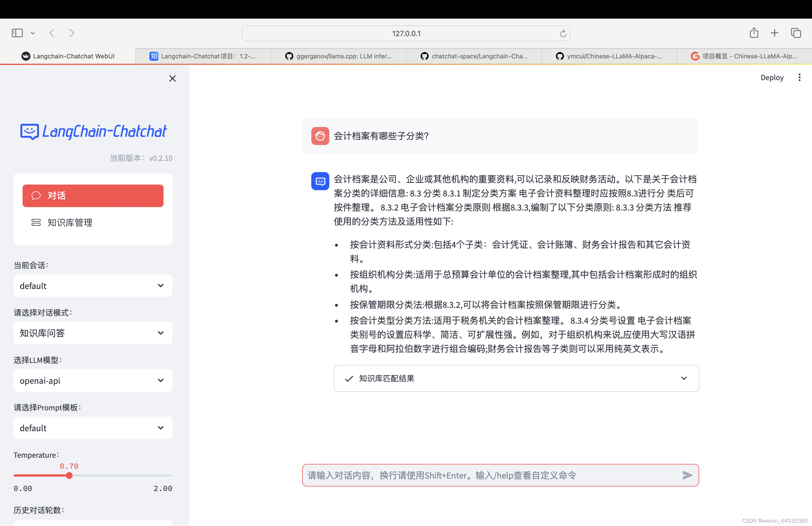This screenshot has width=812, height=526.
Task: Add a new tab with the plus icon
Action: click(x=775, y=33)
